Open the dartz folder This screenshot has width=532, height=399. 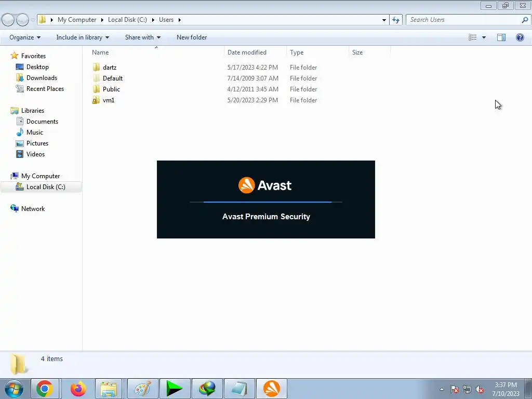pos(109,68)
